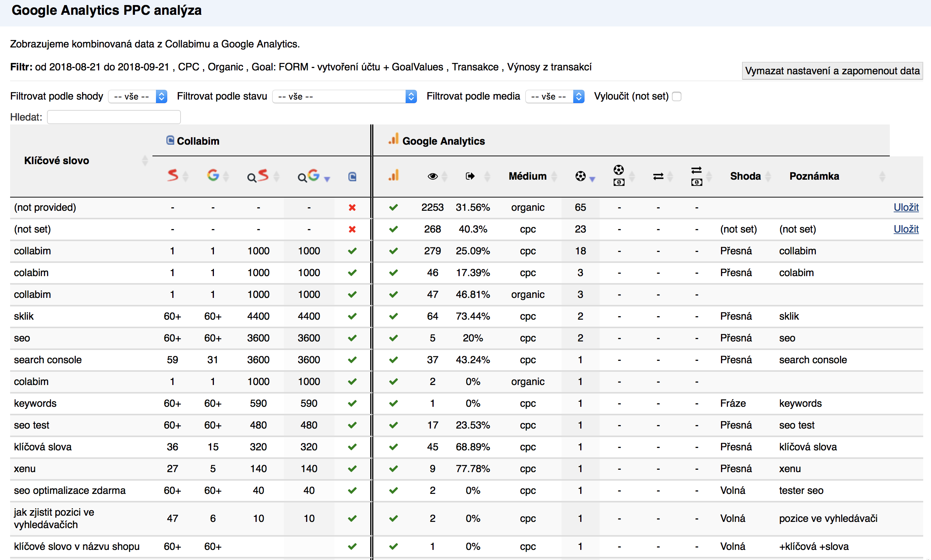Click Collabim green check in seo test row
Image resolution: width=931 pixels, height=560 pixels.
click(x=352, y=425)
